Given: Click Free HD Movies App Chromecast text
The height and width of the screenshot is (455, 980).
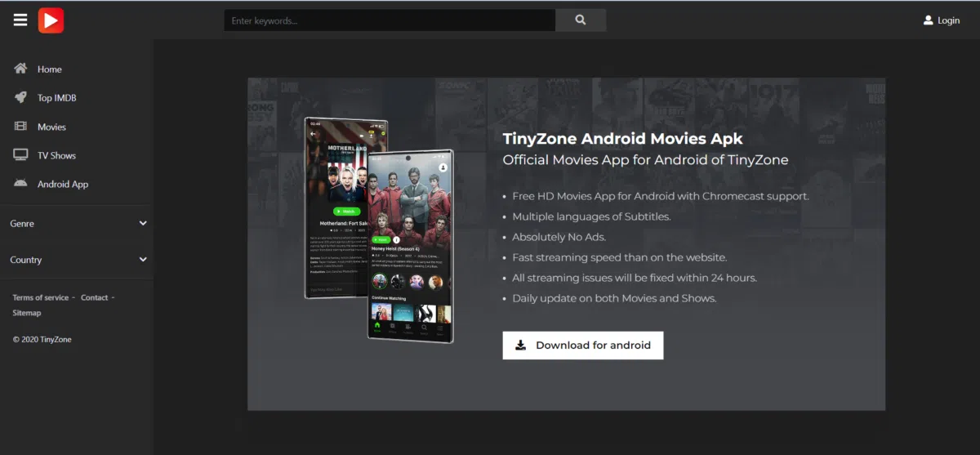Looking at the screenshot, I should click(x=661, y=196).
